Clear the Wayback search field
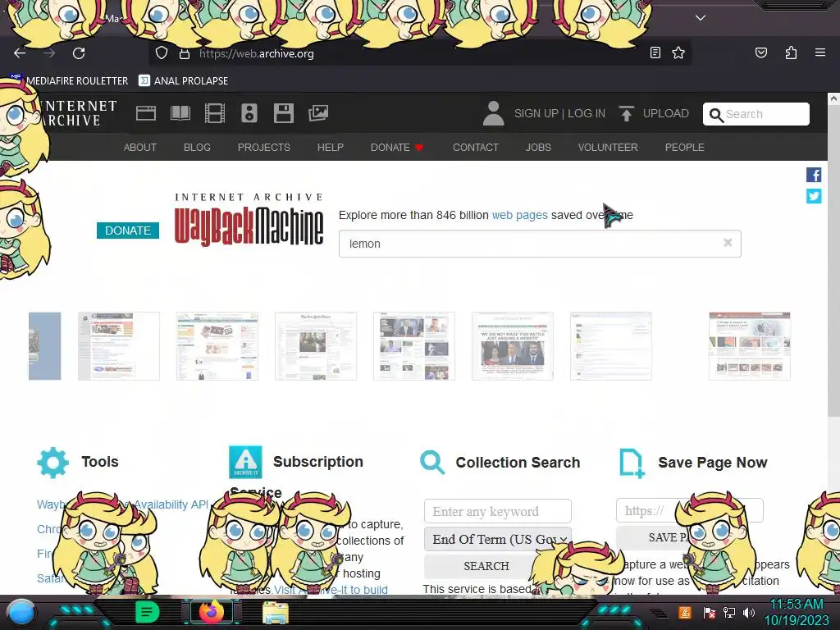The height and width of the screenshot is (630, 840). coord(728,243)
